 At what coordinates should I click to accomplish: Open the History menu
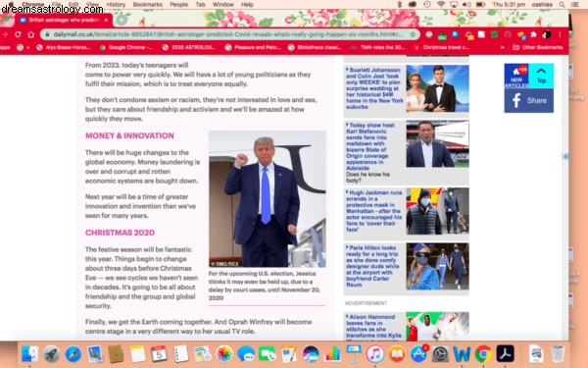tap(116, 5)
